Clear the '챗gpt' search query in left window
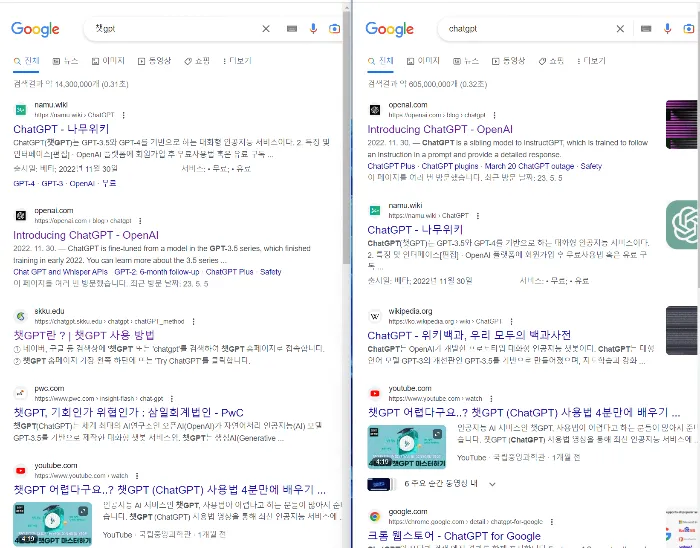The height and width of the screenshot is (548, 700). pyautogui.click(x=266, y=29)
